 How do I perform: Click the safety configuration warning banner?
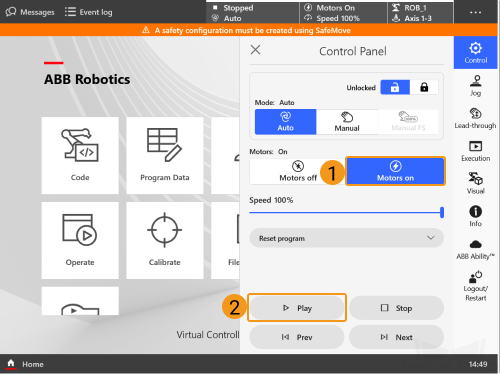(249, 30)
